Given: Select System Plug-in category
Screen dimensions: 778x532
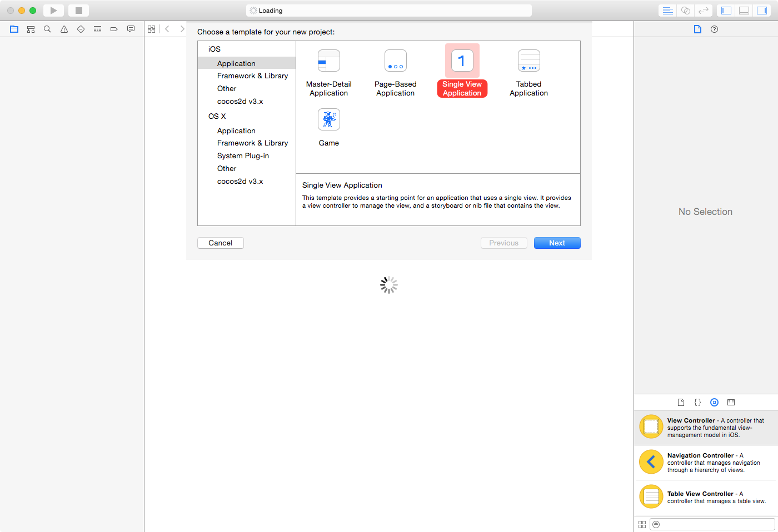Looking at the screenshot, I should pyautogui.click(x=247, y=156).
